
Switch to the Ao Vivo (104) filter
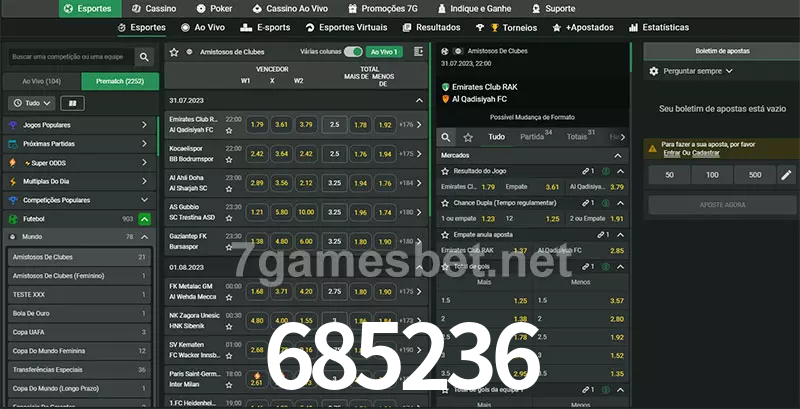click(41, 81)
